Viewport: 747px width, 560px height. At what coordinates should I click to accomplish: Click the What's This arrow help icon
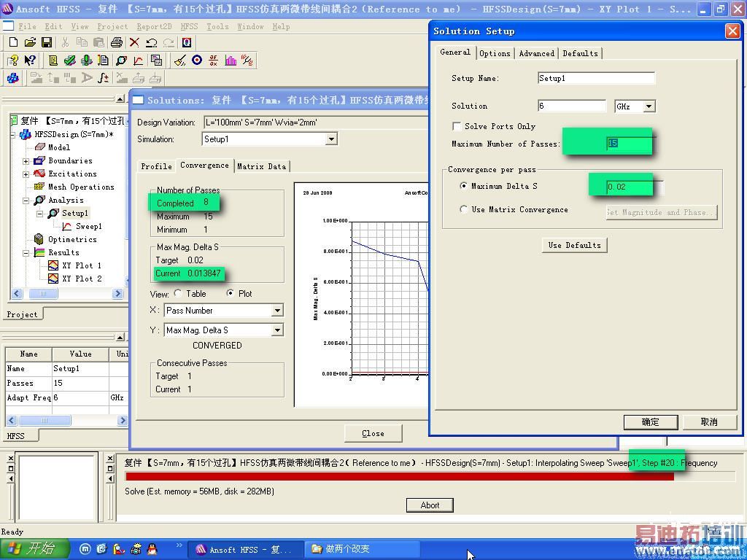point(30,61)
